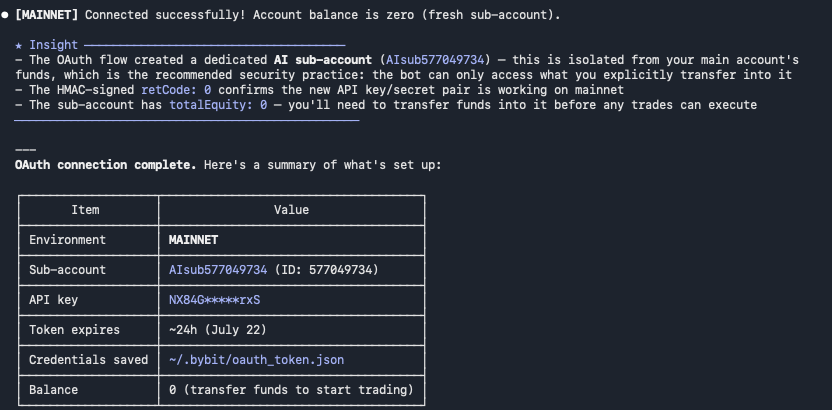Click the Balance row value text
The width and height of the screenshot is (832, 410).
[x=291, y=390]
